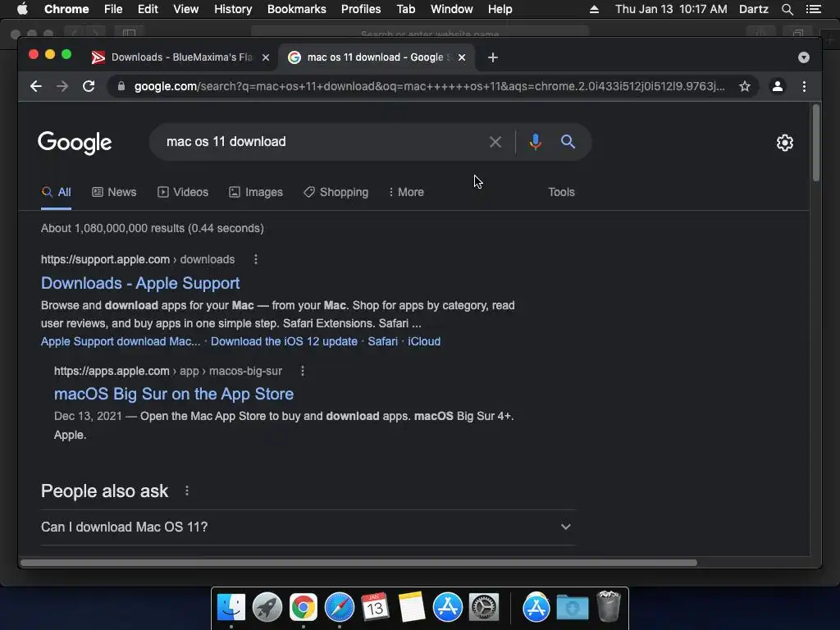Launch Safari from the dock
This screenshot has width=840, height=630.
(x=339, y=608)
